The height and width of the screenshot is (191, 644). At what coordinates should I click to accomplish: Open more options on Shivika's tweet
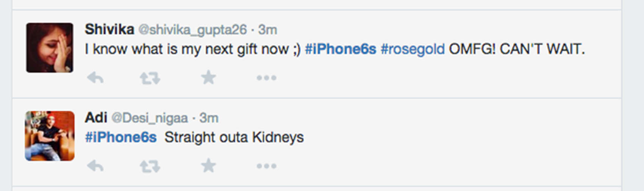pos(266,78)
